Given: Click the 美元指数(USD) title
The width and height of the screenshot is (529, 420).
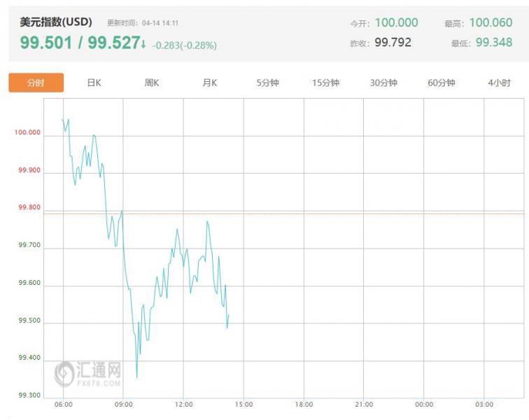Looking at the screenshot, I should [56, 22].
